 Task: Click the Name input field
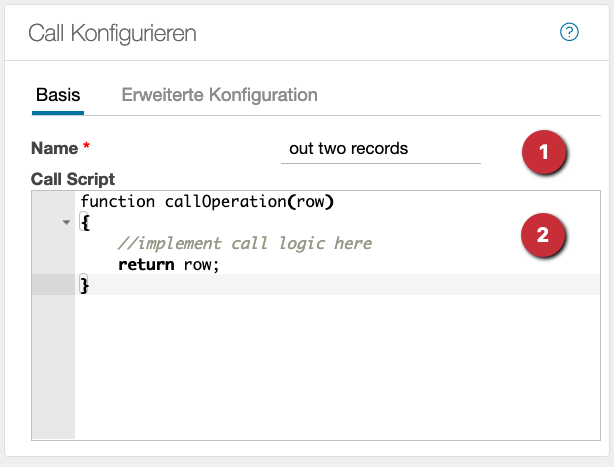[x=380, y=149]
